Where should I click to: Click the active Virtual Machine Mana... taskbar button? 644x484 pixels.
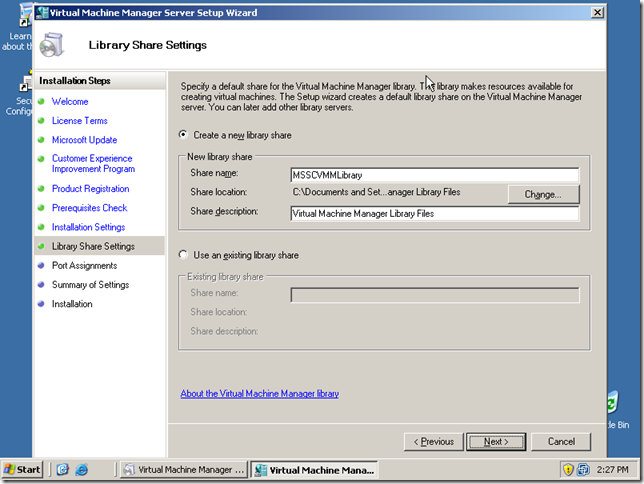[x=314, y=470]
